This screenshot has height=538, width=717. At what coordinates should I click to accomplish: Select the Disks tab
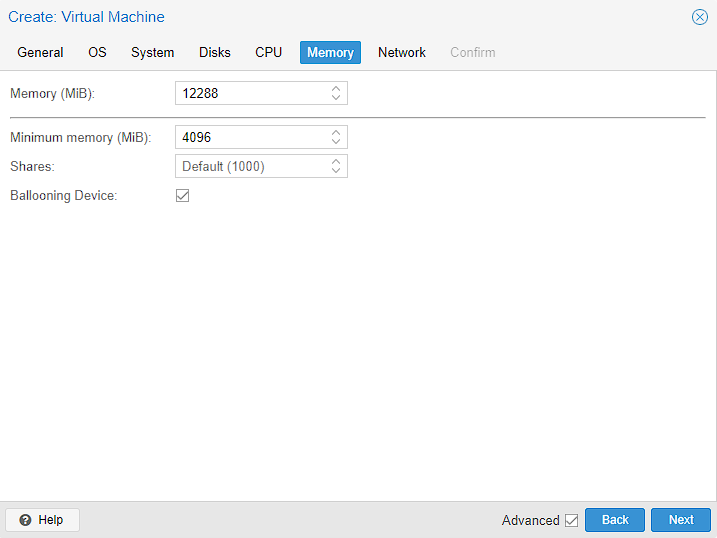tap(214, 52)
